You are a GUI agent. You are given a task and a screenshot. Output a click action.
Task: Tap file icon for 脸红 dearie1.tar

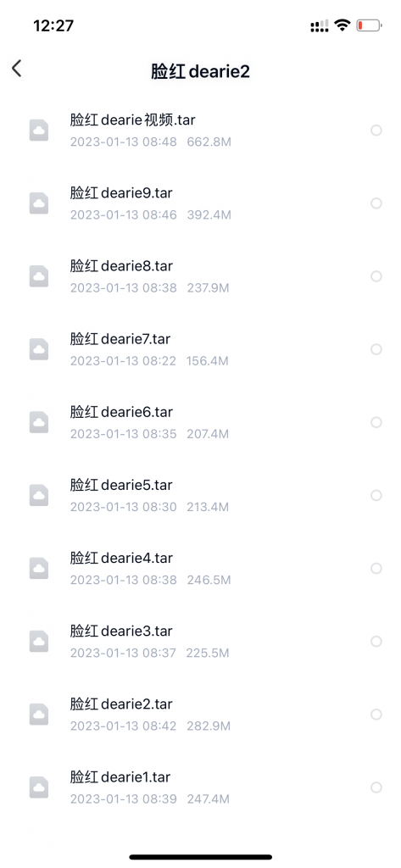tap(39, 787)
